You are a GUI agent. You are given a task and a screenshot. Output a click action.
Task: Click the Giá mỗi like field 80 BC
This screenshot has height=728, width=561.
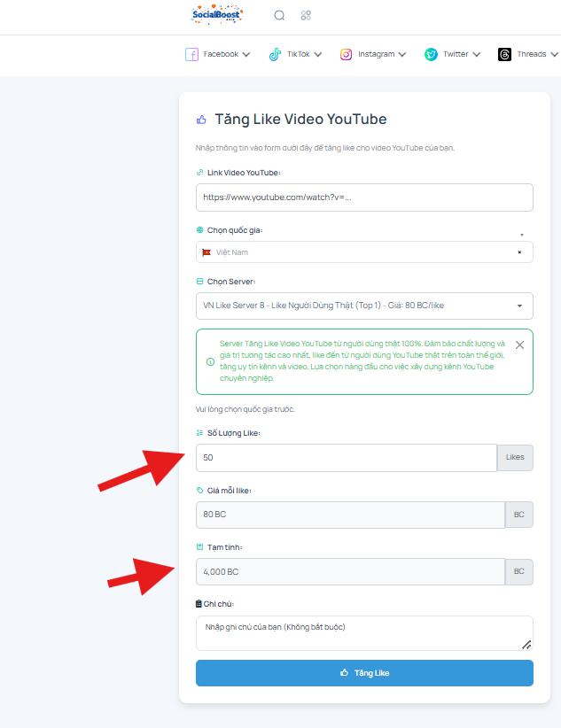point(350,515)
